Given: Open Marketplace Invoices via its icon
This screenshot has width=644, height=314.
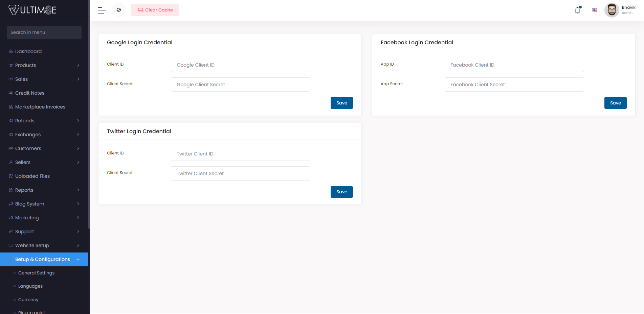Looking at the screenshot, I should [x=10, y=106].
